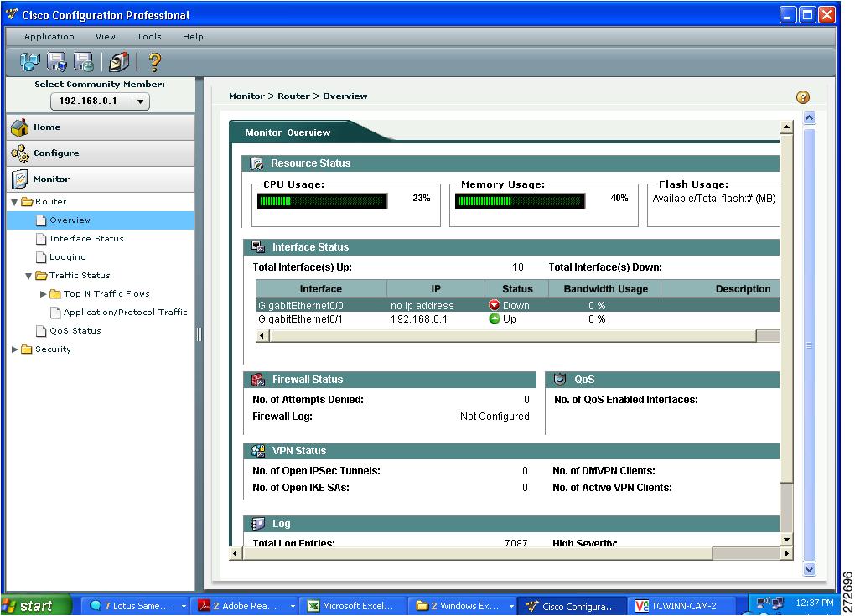Click the green Up status icon for GigabitEthernet0/1

tap(494, 319)
